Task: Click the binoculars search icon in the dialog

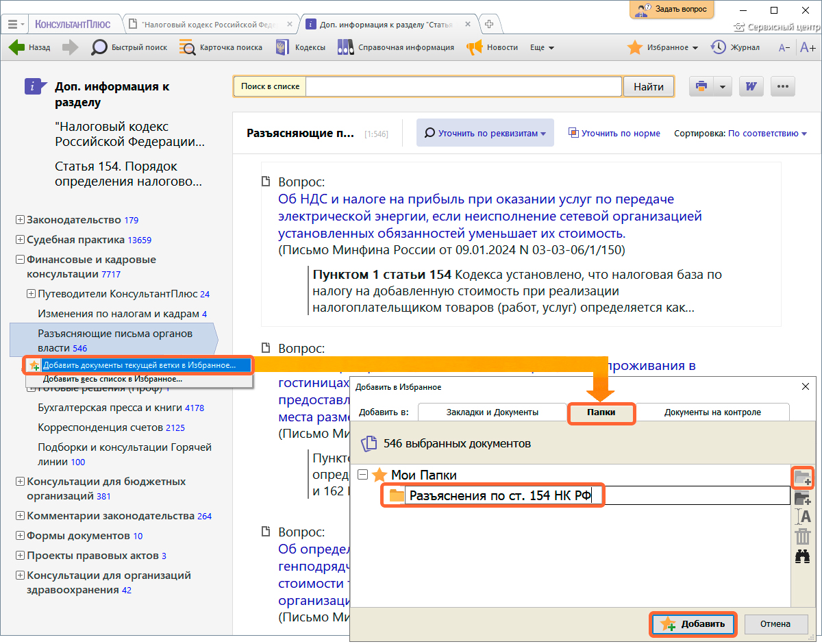Action: pos(802,556)
